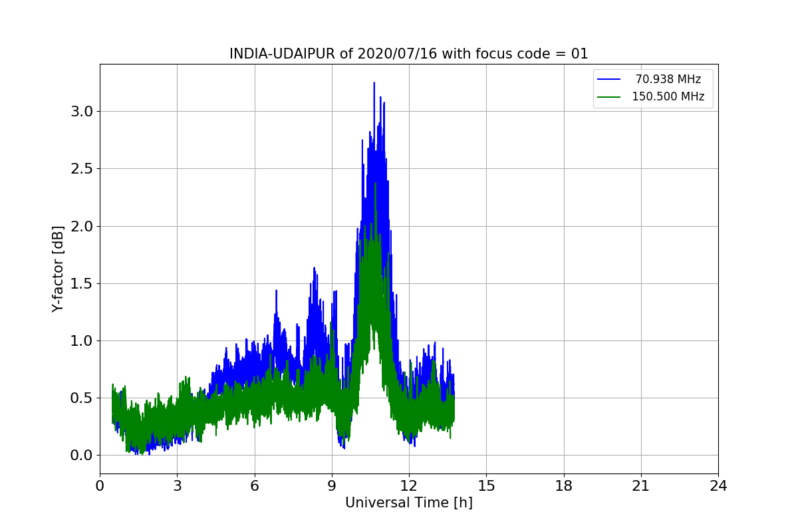This screenshot has width=798, height=532.
Task: Click the x-axis tick label 0
Action: 100,486
